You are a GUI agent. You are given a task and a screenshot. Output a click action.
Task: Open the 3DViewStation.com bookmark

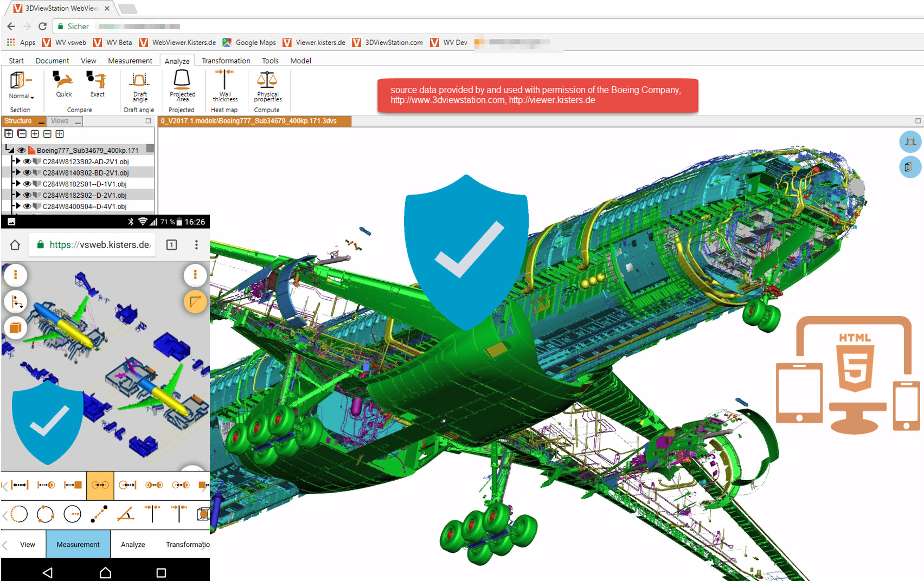click(x=388, y=42)
